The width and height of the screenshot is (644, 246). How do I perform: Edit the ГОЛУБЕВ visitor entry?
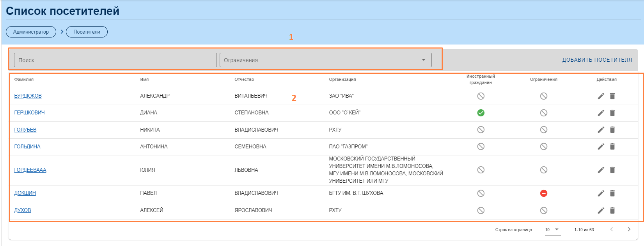[x=601, y=130]
